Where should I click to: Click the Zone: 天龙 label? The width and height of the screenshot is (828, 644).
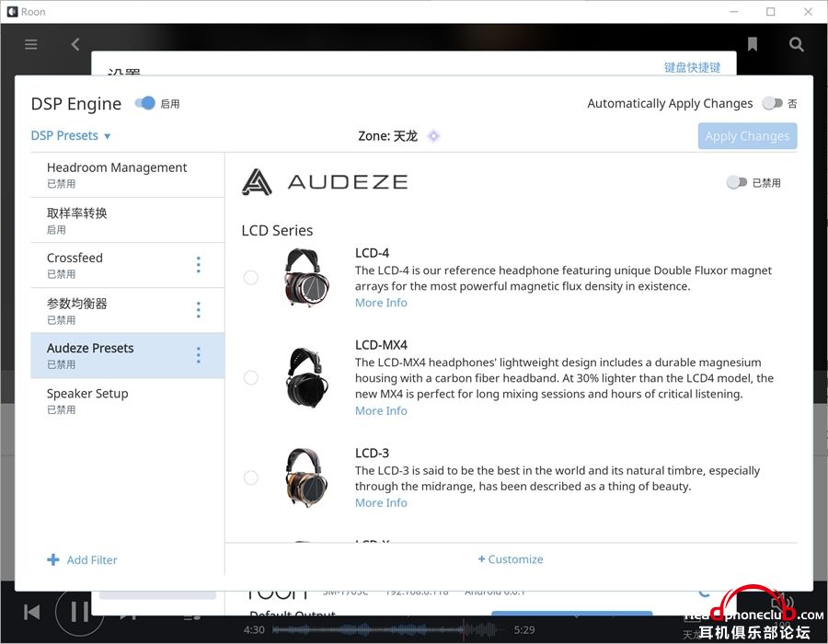click(x=387, y=136)
